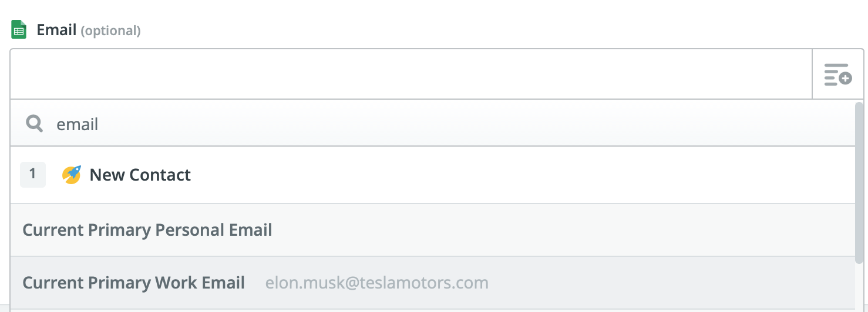This screenshot has height=312, width=868.
Task: Click the "New Contact" heading text
Action: (140, 175)
